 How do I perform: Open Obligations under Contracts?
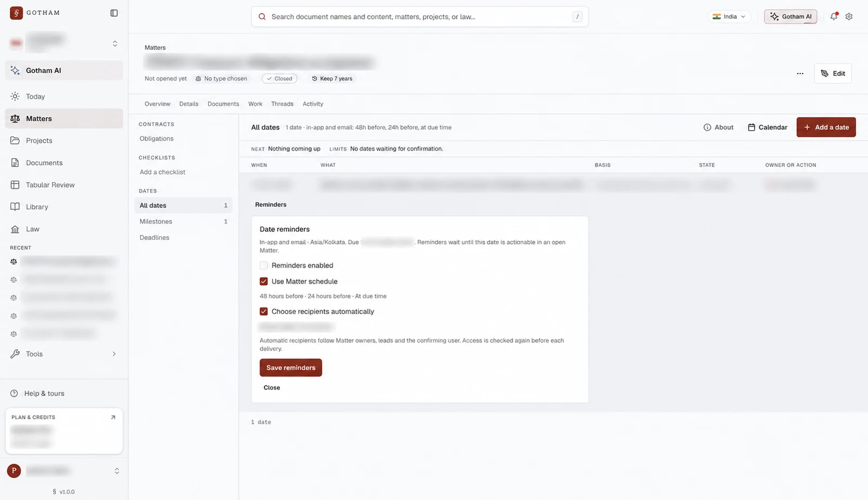click(x=156, y=139)
